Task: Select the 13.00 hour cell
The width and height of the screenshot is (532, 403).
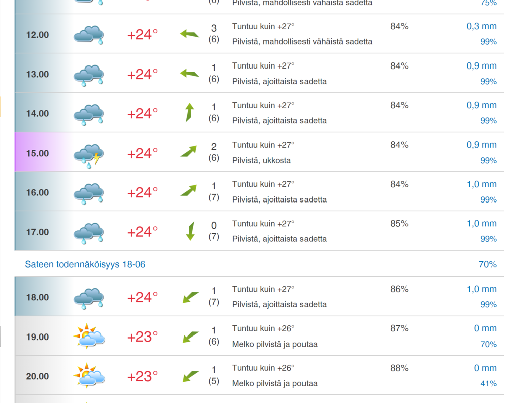Action: click(x=37, y=74)
